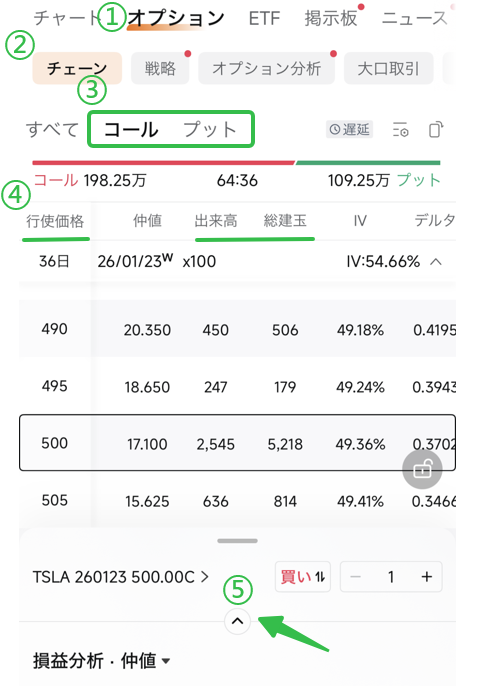Tap the call/put volume ratio bar
The height and width of the screenshot is (686, 499).
point(236,163)
